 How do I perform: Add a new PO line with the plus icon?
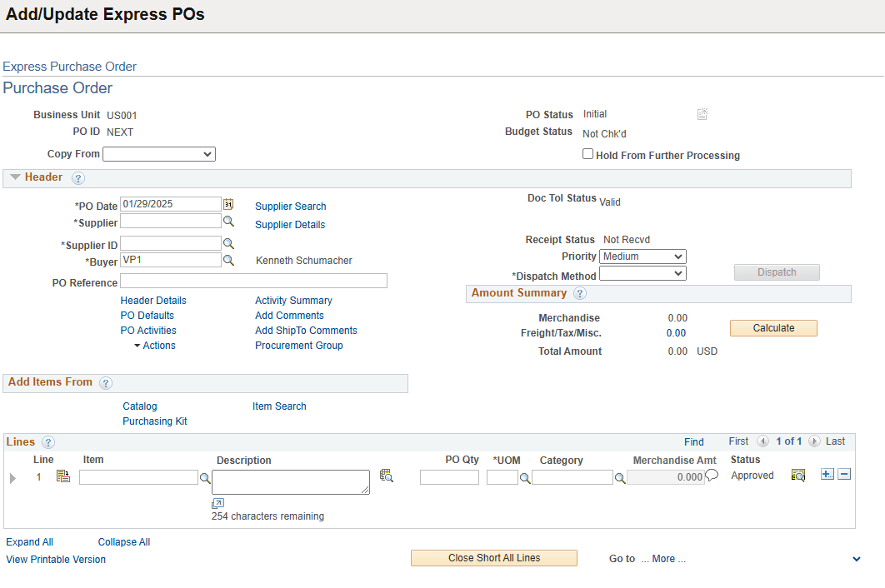point(827,473)
